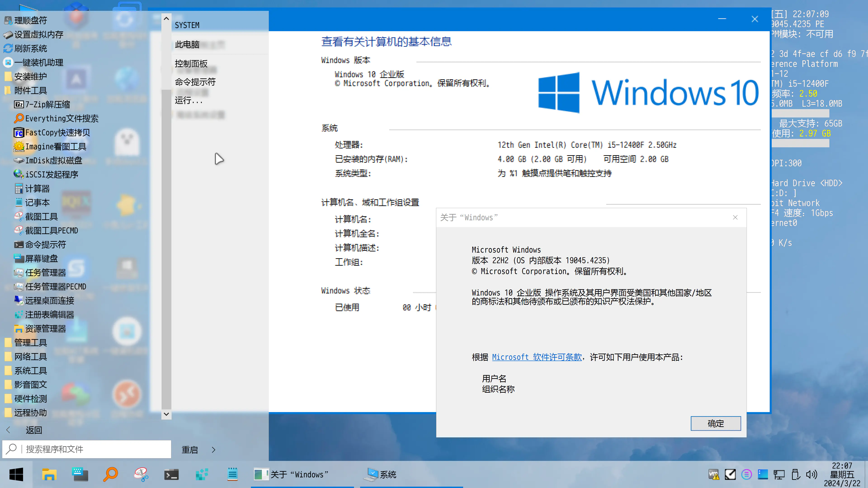Open 注册表编辑器 from the list
Screen dimensions: 868x488
[49, 314]
